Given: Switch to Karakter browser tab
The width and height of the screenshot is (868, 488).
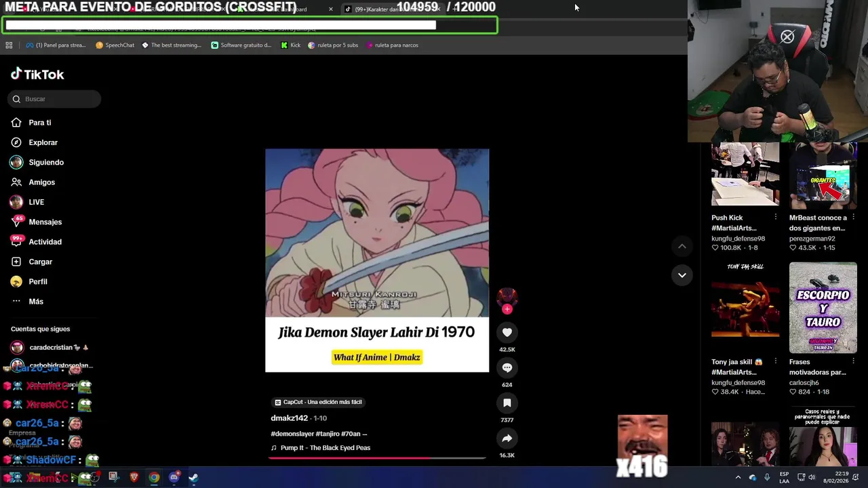Looking at the screenshot, I should [393, 9].
